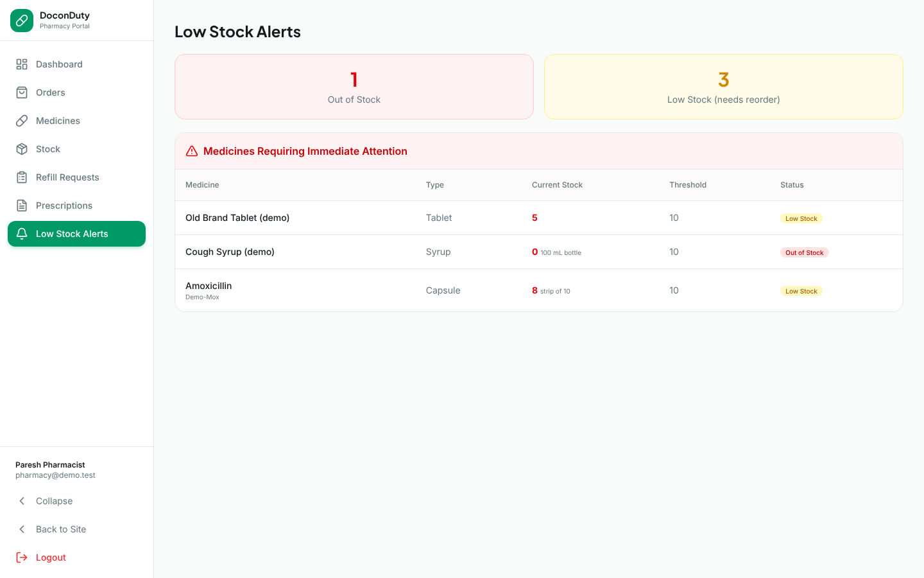The height and width of the screenshot is (578, 924).
Task: Click Amoxicillin stock value 8
Action: coord(535,290)
